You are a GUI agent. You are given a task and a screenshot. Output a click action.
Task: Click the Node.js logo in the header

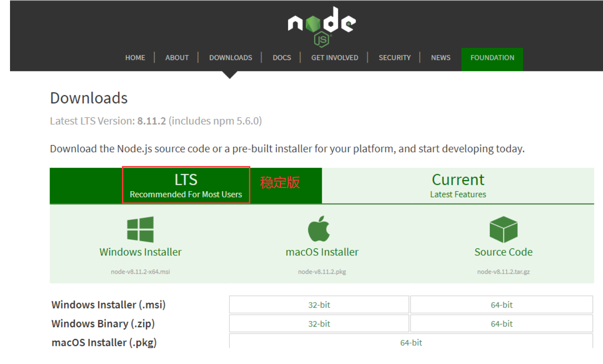click(322, 26)
